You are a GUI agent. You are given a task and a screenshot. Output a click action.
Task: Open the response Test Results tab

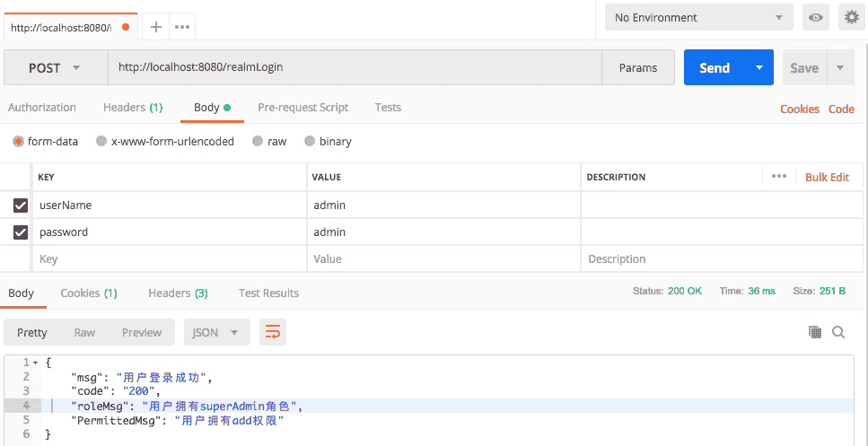pyautogui.click(x=268, y=293)
